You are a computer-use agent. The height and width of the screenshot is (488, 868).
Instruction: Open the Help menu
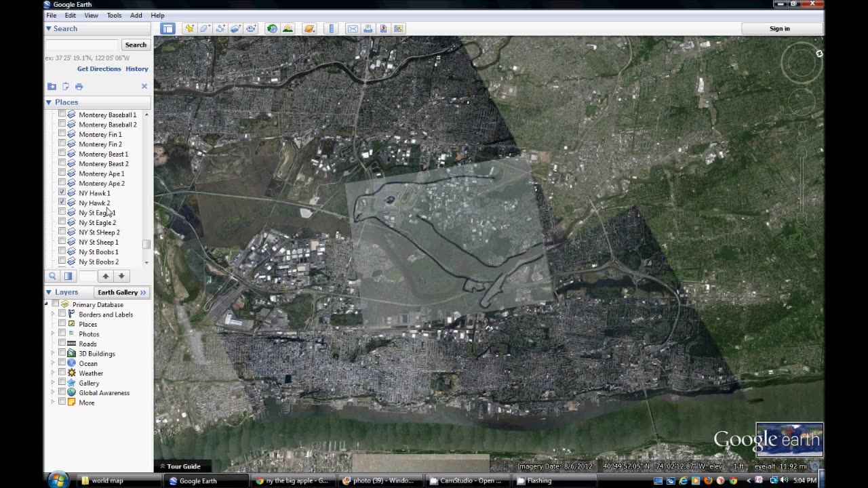[x=157, y=15]
